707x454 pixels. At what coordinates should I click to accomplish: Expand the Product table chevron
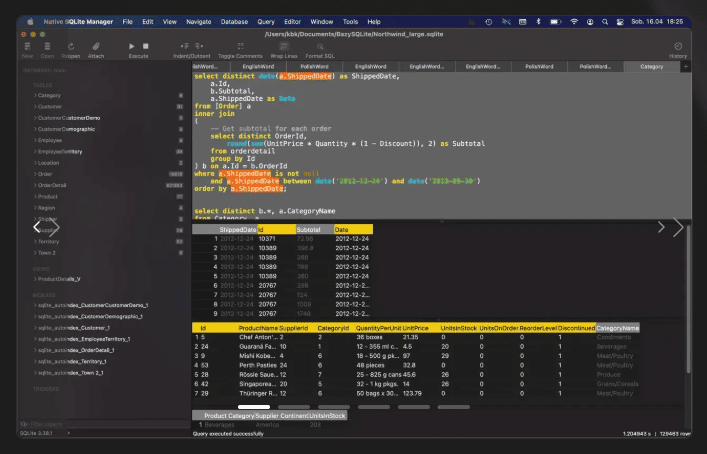(35, 197)
